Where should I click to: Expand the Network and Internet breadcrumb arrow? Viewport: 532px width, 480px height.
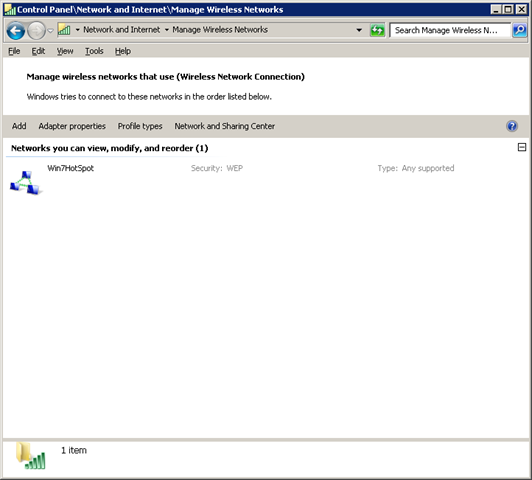[167, 30]
